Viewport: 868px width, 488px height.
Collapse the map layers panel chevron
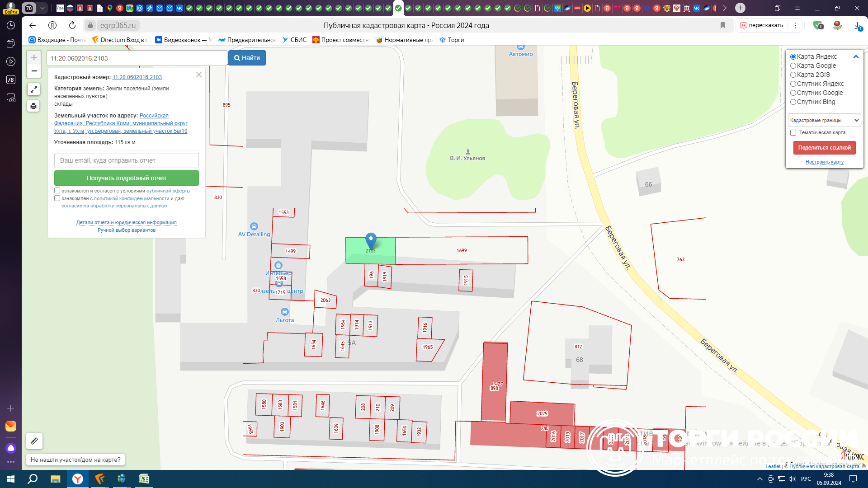click(855, 56)
